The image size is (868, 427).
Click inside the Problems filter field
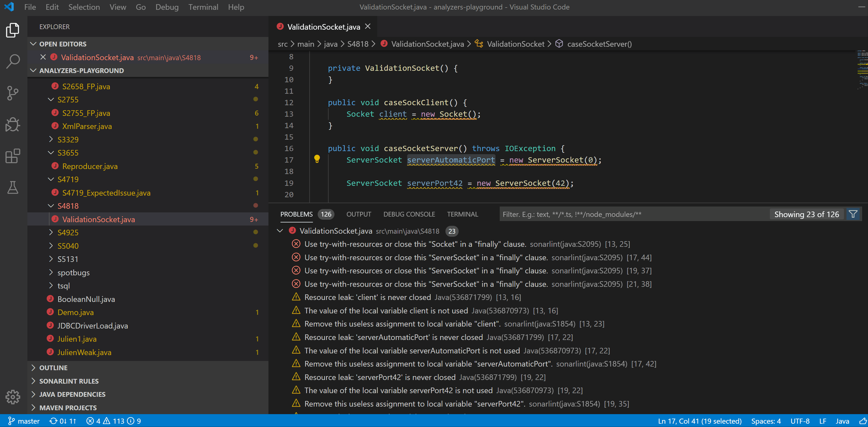pyautogui.click(x=640, y=214)
